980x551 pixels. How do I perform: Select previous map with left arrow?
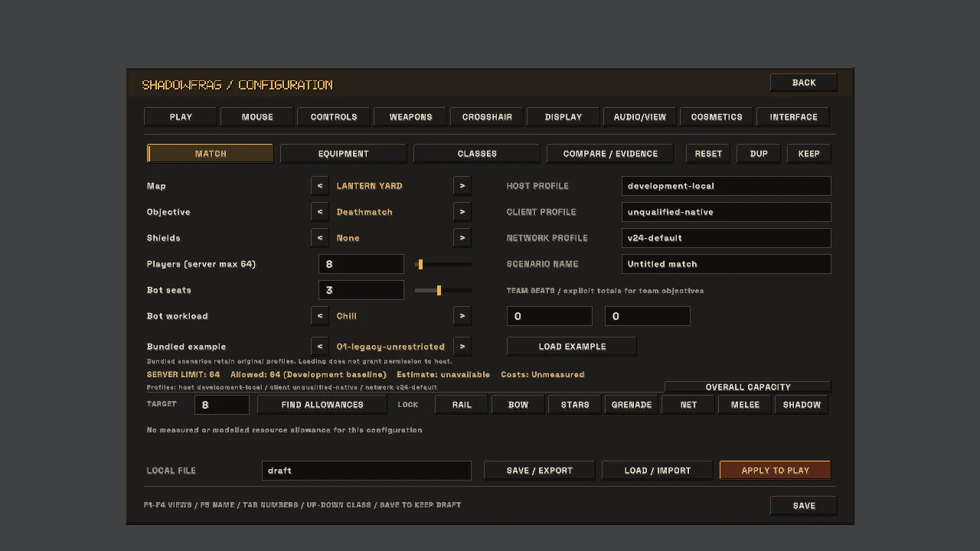point(320,186)
